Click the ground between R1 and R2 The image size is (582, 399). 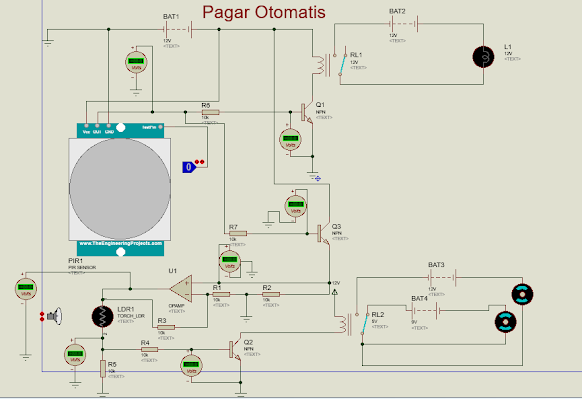[x=246, y=318]
